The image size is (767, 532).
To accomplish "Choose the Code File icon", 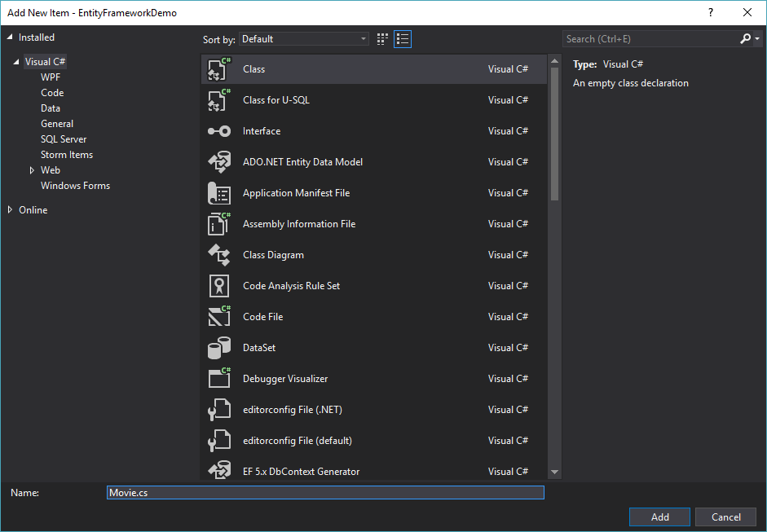I will [219, 316].
